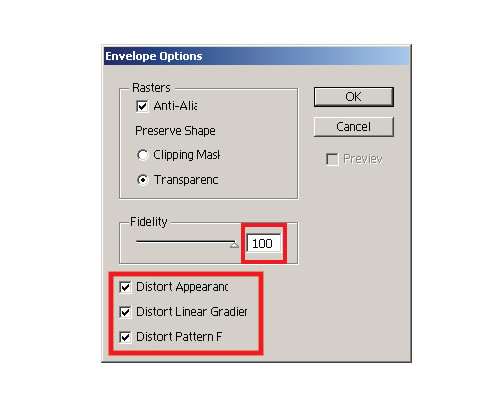Uncheck the Anti-Alias checkbox box
Viewport: 500px width, 401px height.
142,106
